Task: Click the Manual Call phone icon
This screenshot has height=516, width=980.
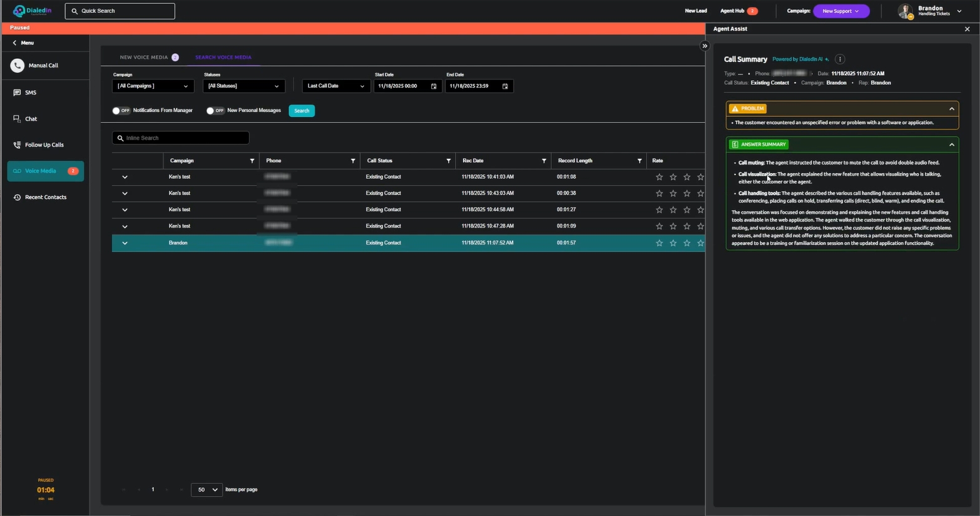Action: click(x=18, y=65)
